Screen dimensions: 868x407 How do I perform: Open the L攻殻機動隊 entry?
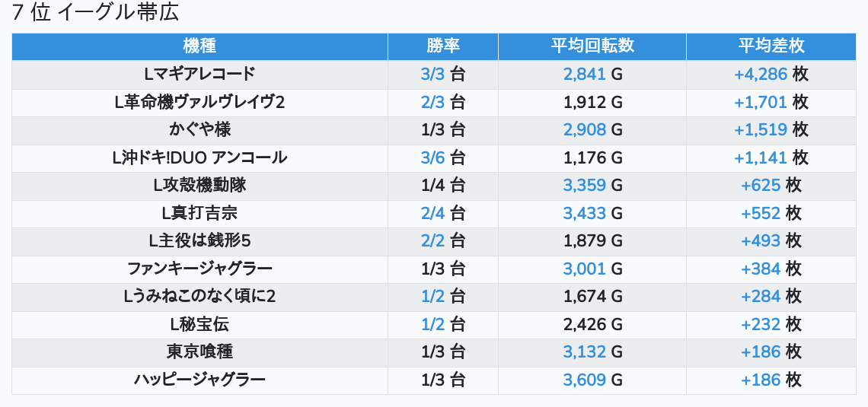pos(199,186)
